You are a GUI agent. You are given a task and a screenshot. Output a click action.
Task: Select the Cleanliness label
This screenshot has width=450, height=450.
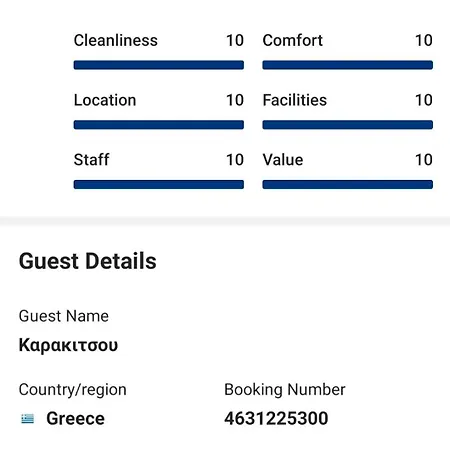point(116,40)
